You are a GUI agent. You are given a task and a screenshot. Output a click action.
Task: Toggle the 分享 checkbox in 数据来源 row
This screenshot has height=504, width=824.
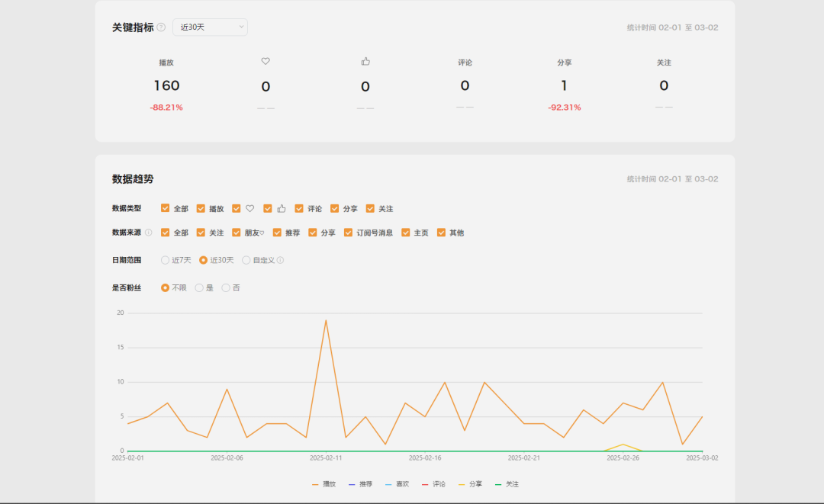[x=313, y=233]
